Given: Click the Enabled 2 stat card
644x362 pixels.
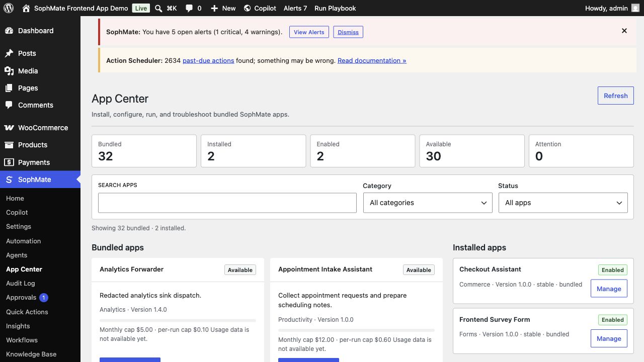Looking at the screenshot, I should [x=363, y=151].
